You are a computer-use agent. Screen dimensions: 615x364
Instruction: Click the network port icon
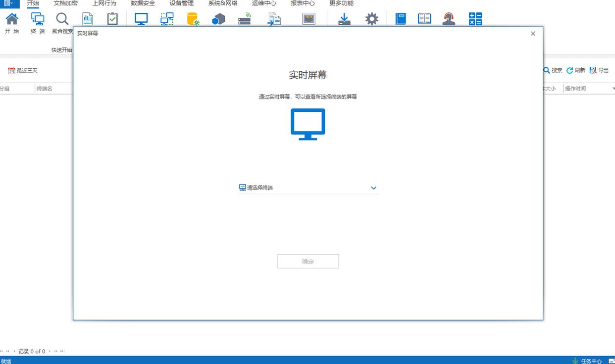click(309, 19)
